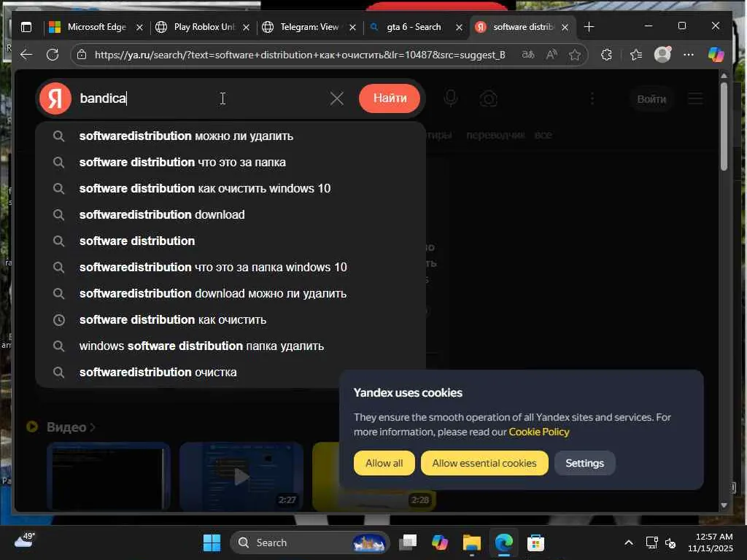Open the weather widget showing 49°
Screen dimensions: 747x560
pyautogui.click(x=25, y=540)
